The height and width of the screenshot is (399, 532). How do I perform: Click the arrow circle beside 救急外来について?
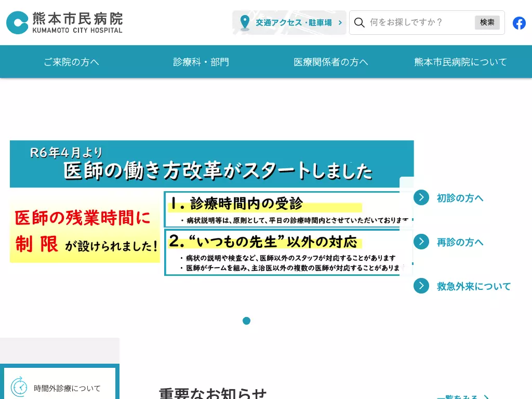[421, 286]
